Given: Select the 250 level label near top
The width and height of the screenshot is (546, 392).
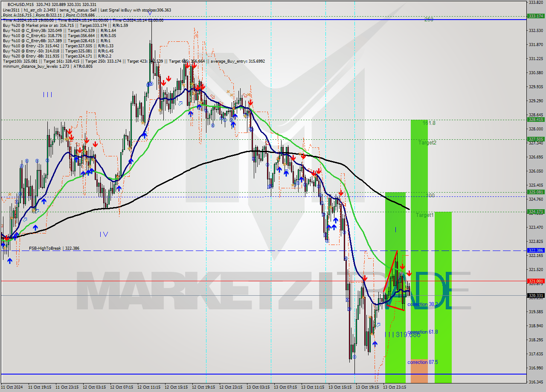Looking at the screenshot, I should (429, 20).
